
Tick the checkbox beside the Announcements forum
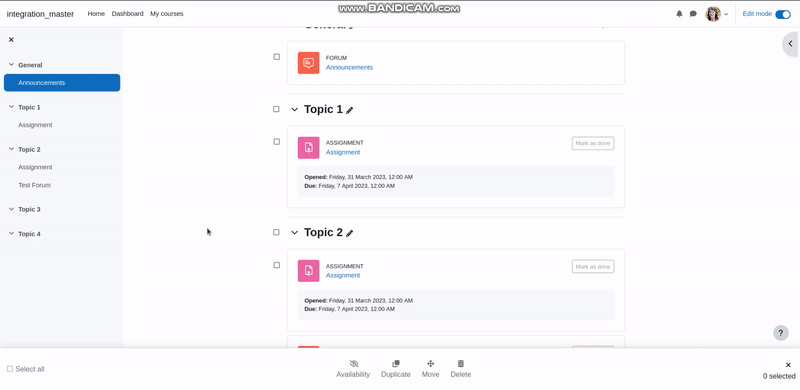pos(277,57)
